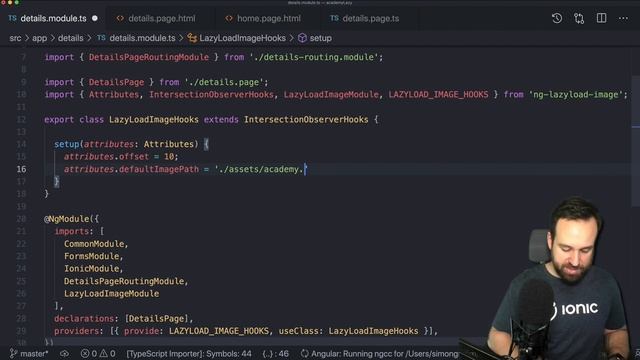This screenshot has width=640, height=360.
Task: Click 'src' in the breadcrumb path
Action: [15, 38]
